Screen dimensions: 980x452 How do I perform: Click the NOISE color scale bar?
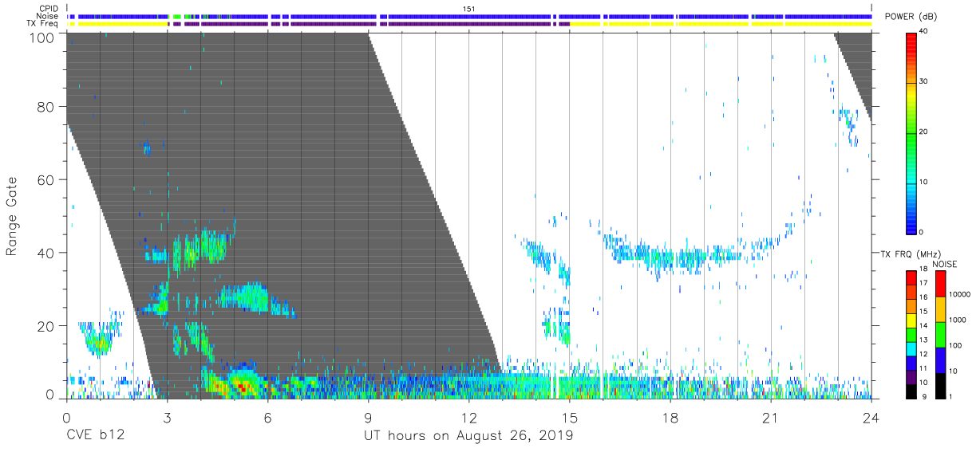(x=939, y=334)
